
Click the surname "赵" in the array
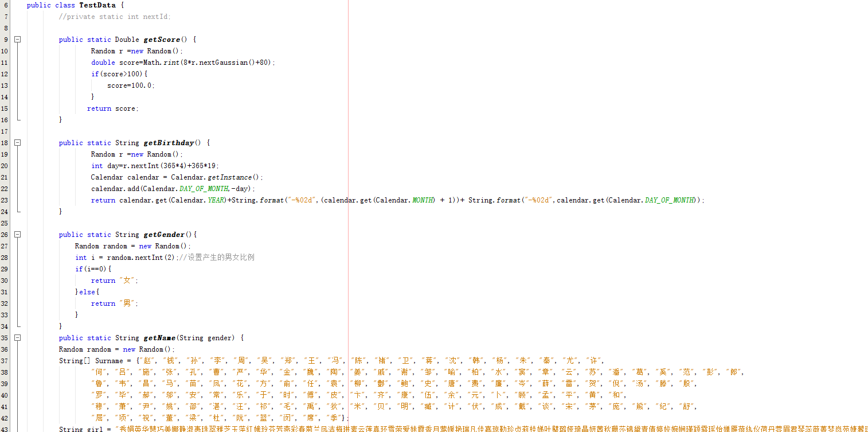tap(148, 361)
